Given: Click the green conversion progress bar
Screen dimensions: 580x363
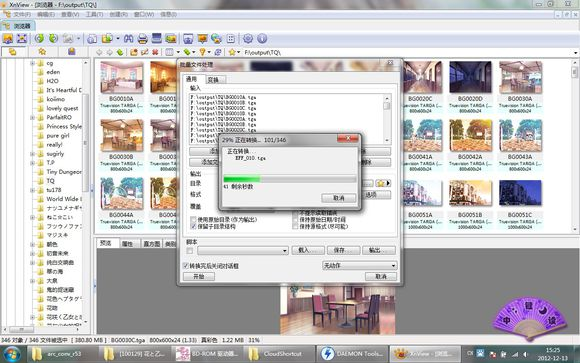Looking at the screenshot, I should 290,179.
